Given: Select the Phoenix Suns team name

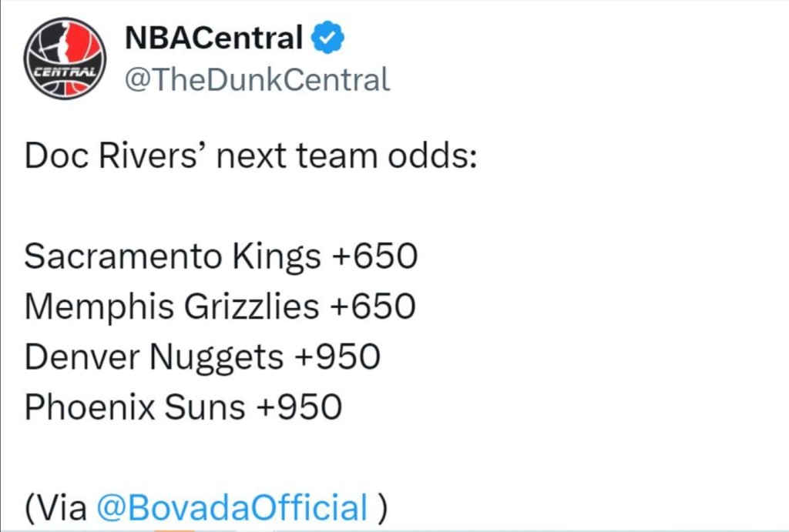Looking at the screenshot, I should pyautogui.click(x=134, y=407).
